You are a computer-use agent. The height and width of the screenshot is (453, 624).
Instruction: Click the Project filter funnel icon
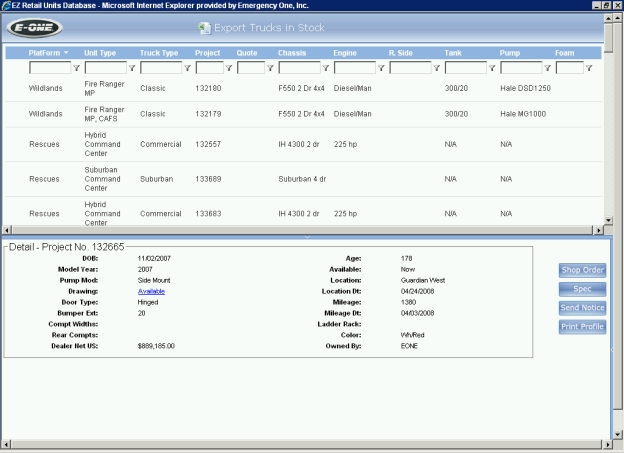229,68
